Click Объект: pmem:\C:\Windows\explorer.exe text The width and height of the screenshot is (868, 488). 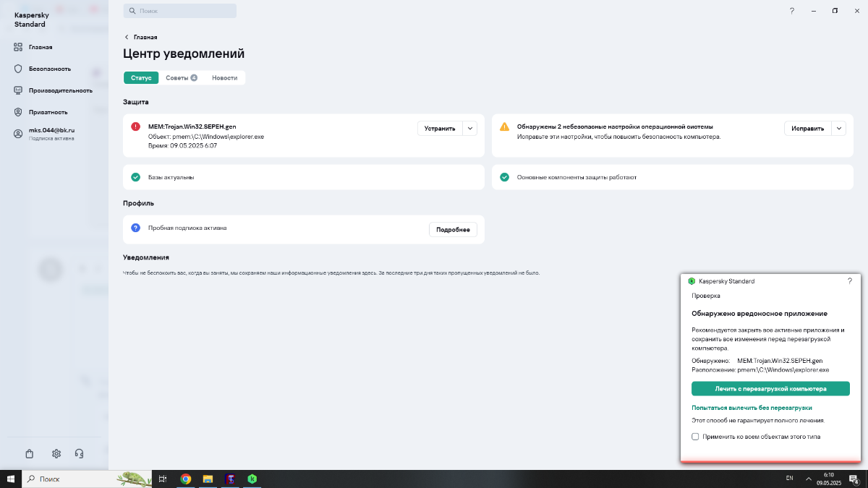point(206,136)
